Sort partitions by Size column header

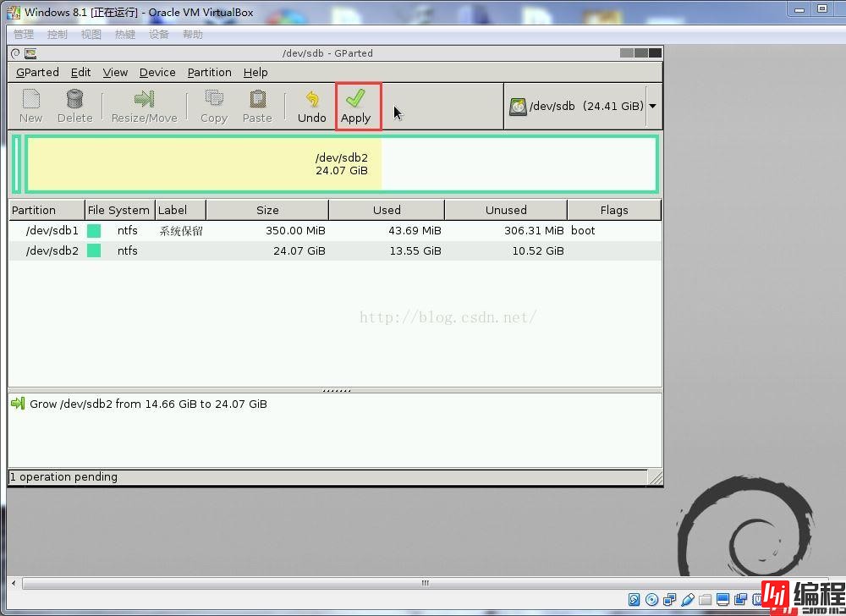point(267,210)
